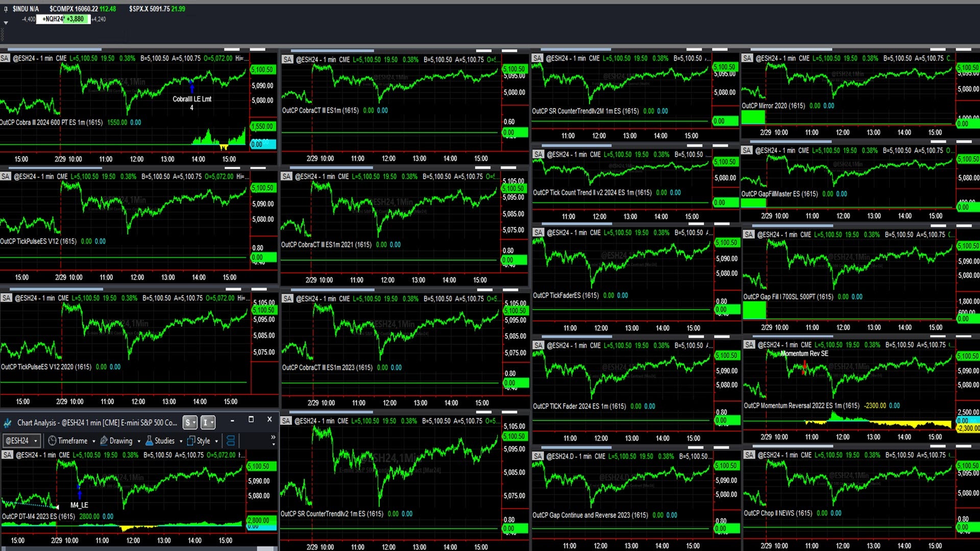Screen dimensions: 980x551
Task: Expand the toolbar overflow double chevron
Action: tap(273, 437)
